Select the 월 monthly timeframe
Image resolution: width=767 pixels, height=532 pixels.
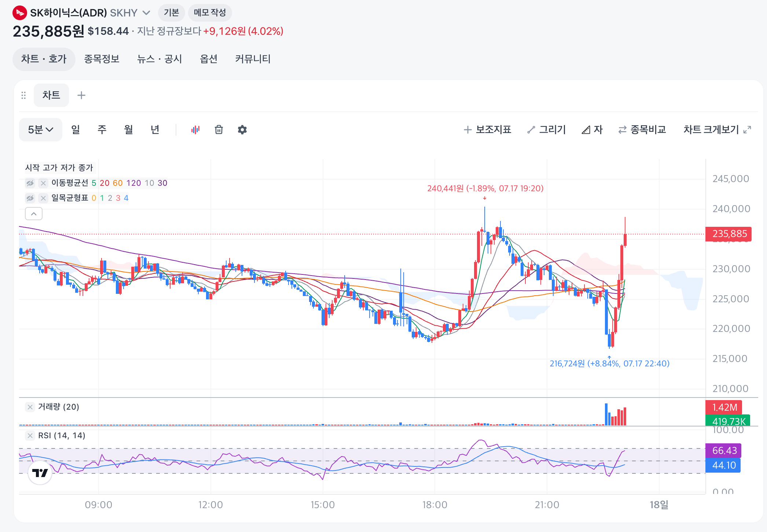pyautogui.click(x=128, y=130)
